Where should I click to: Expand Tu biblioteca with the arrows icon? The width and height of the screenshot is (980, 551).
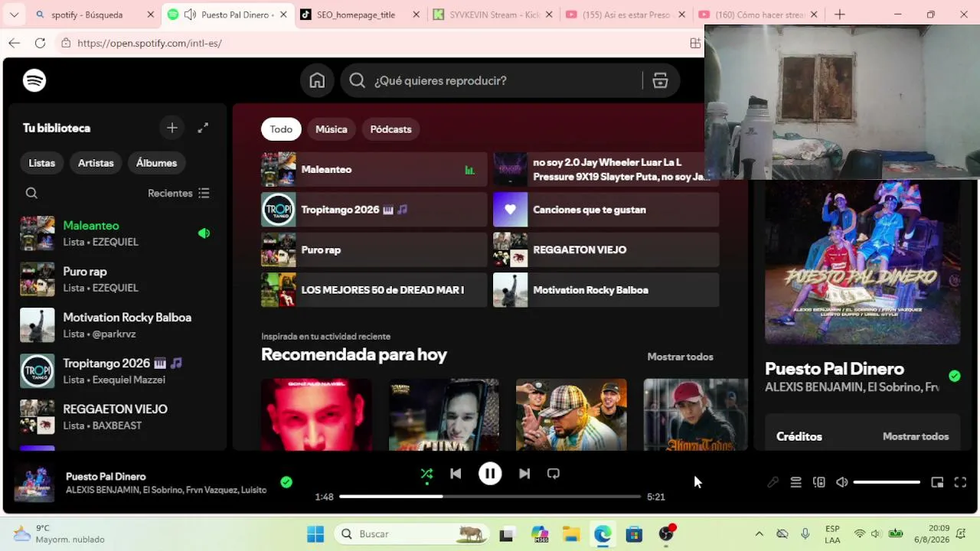tap(203, 128)
